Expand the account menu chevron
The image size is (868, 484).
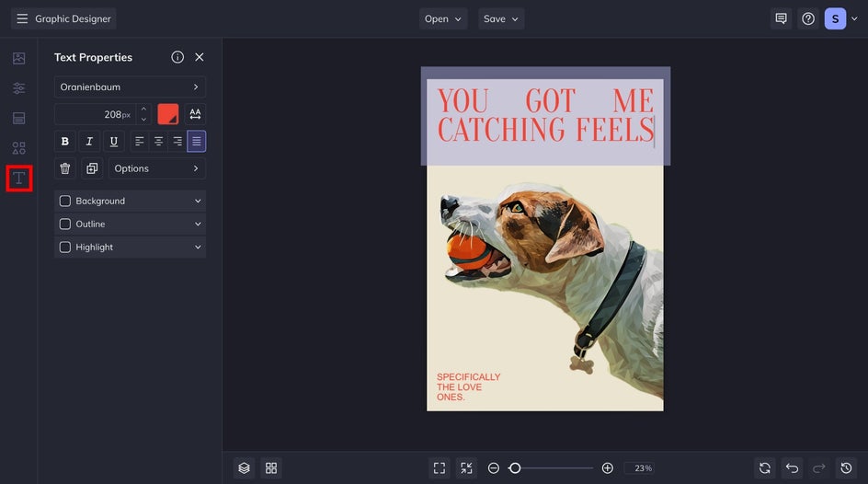pyautogui.click(x=855, y=18)
